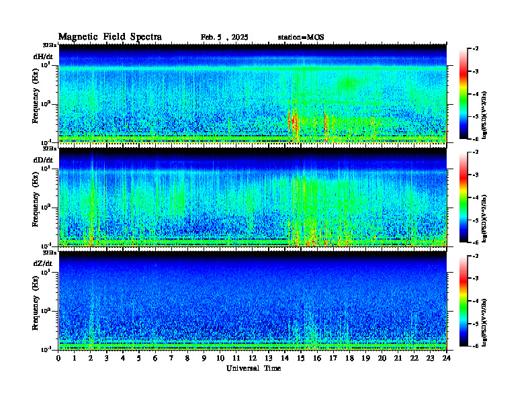Click the log(PSD) unit label beside dH/dt colorbar
The width and height of the screenshot is (532, 411).
[486, 115]
